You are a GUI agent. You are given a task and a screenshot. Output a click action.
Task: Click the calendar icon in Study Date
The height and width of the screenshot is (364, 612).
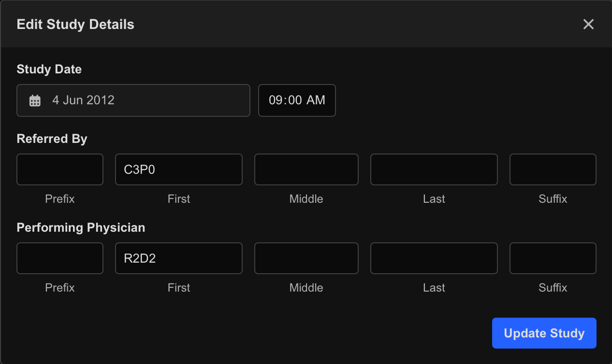[x=35, y=100]
